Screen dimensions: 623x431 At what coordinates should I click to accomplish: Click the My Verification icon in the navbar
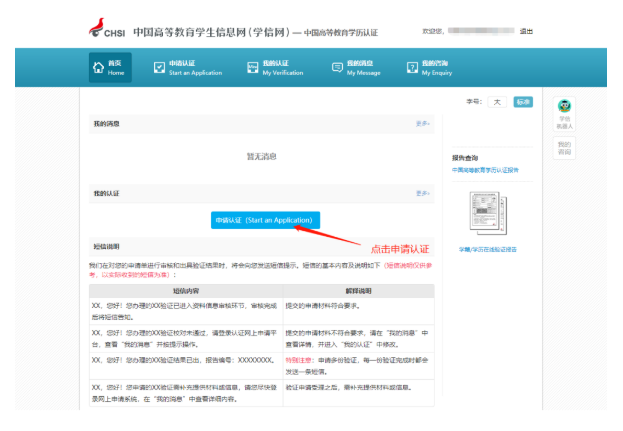click(253, 68)
